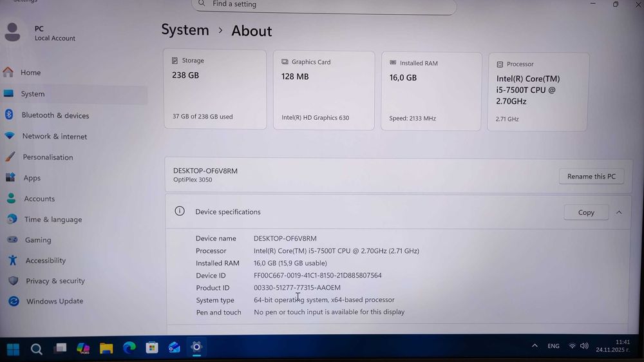Click the Product ID value 00330-51277-77315-AAOEM
644x362 pixels.
297,288
